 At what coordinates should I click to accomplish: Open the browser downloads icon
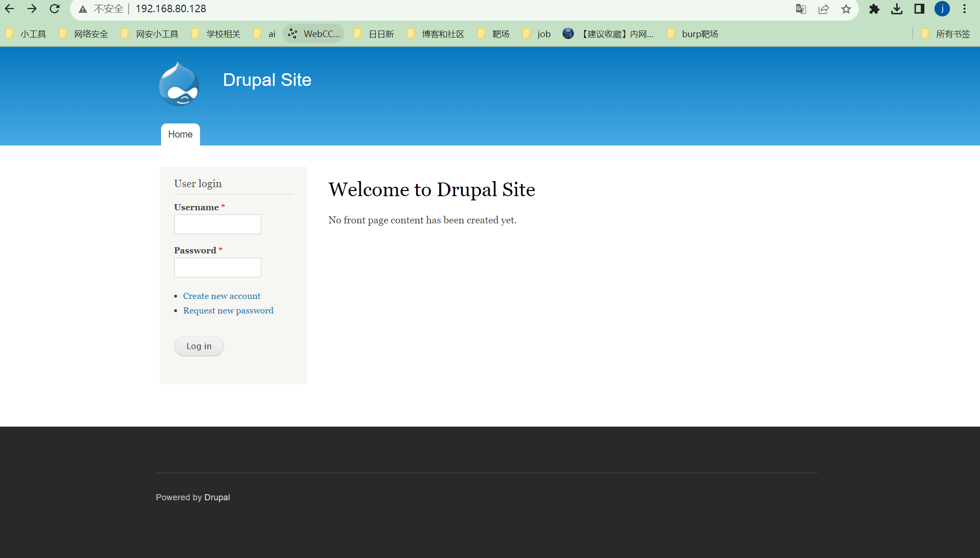click(x=897, y=9)
